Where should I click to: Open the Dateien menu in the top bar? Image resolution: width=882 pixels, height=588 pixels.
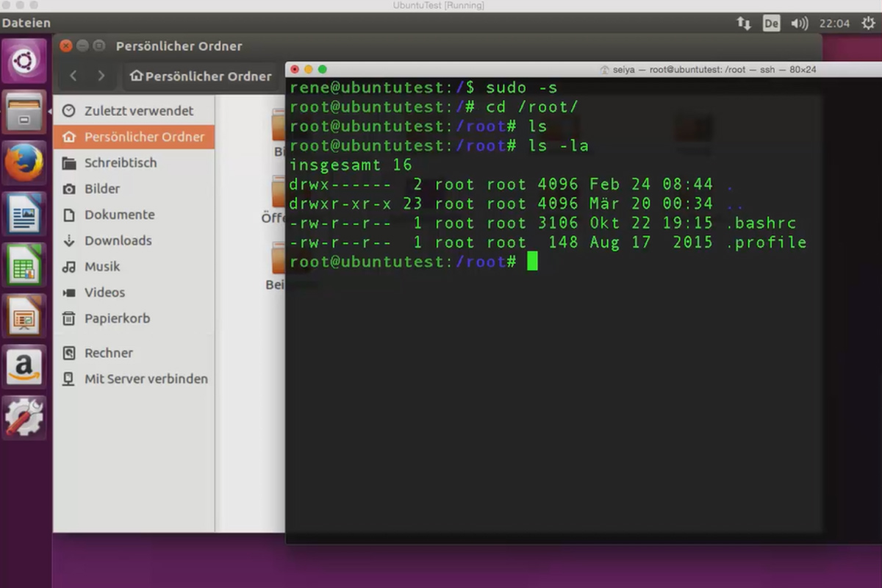(26, 23)
